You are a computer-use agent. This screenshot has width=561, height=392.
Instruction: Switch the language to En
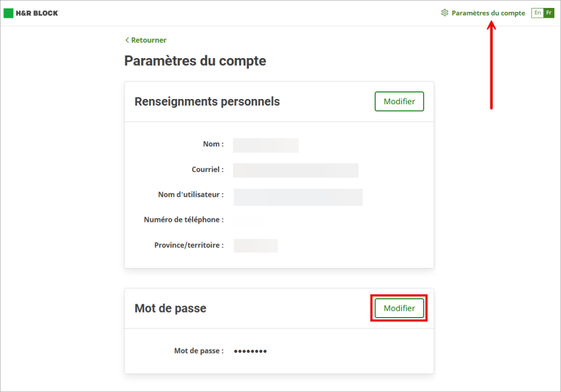click(x=538, y=13)
